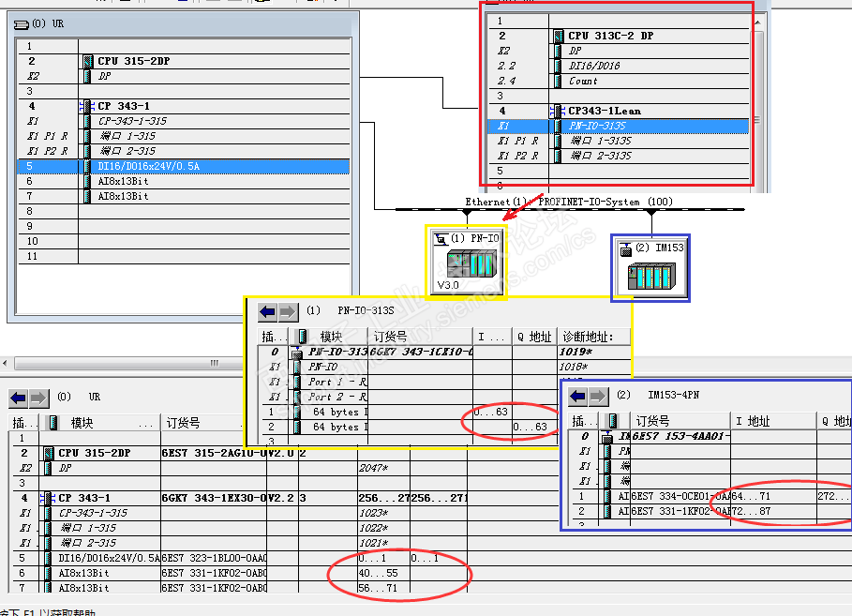852x616 pixels.
Task: Select CP-343-1-315 interface row in rack
Action: (184, 121)
